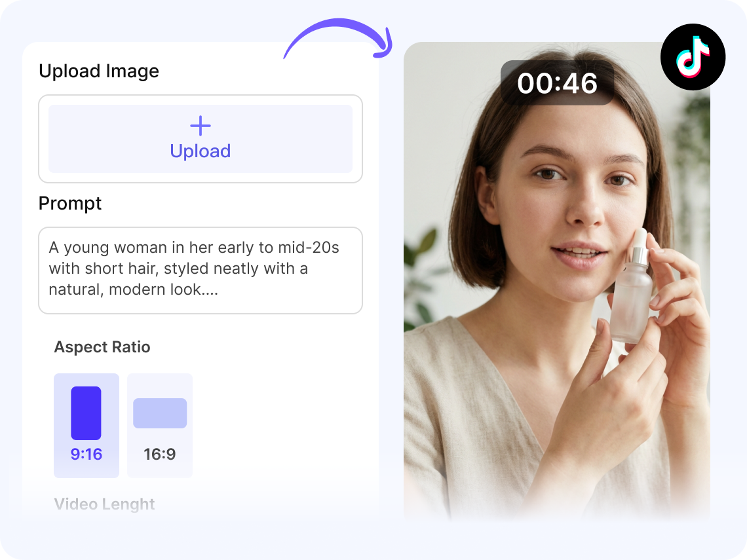
Task: Click inside the prompt input field
Action: pyautogui.click(x=201, y=270)
